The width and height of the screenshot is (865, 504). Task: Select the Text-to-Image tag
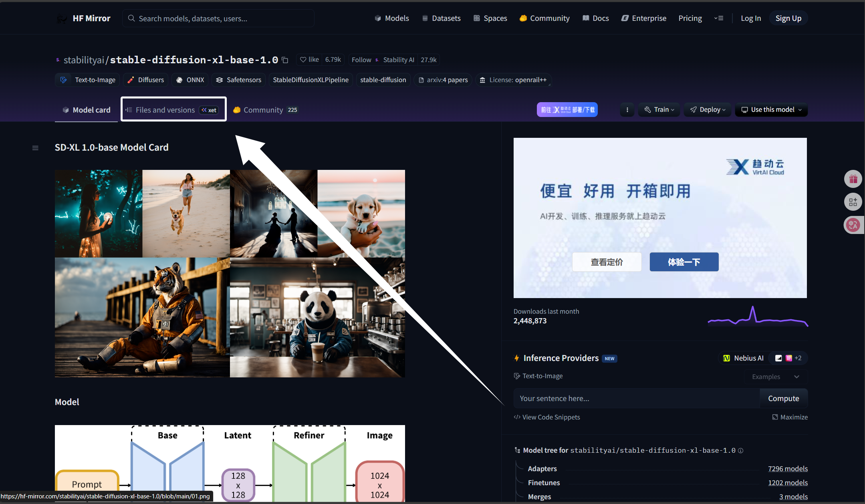click(x=88, y=80)
